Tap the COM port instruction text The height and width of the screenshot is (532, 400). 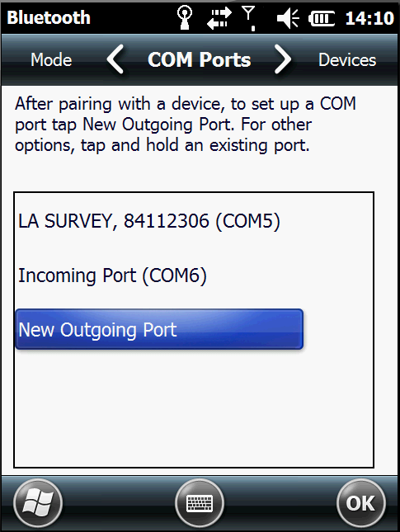[186, 125]
